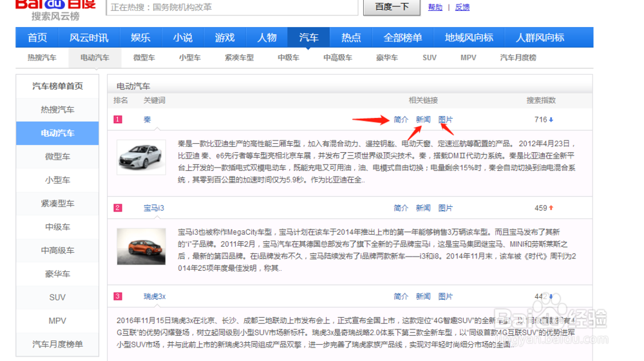Click the rank 1 badge
The height and width of the screenshot is (361, 644).
coord(118,119)
